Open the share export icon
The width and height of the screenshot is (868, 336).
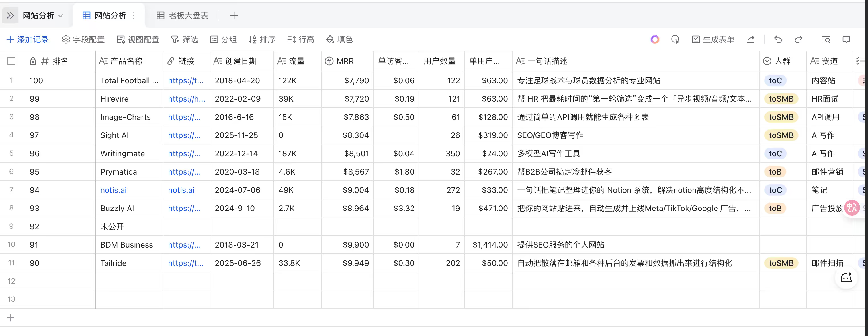[x=751, y=39]
